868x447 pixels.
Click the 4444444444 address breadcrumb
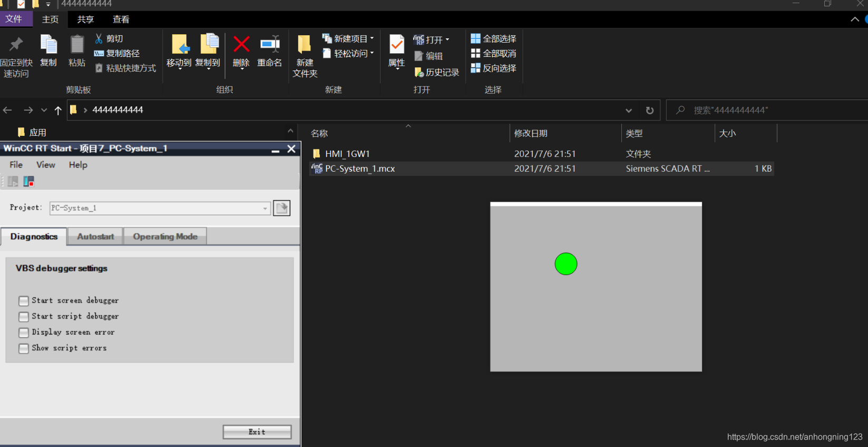[x=118, y=110]
